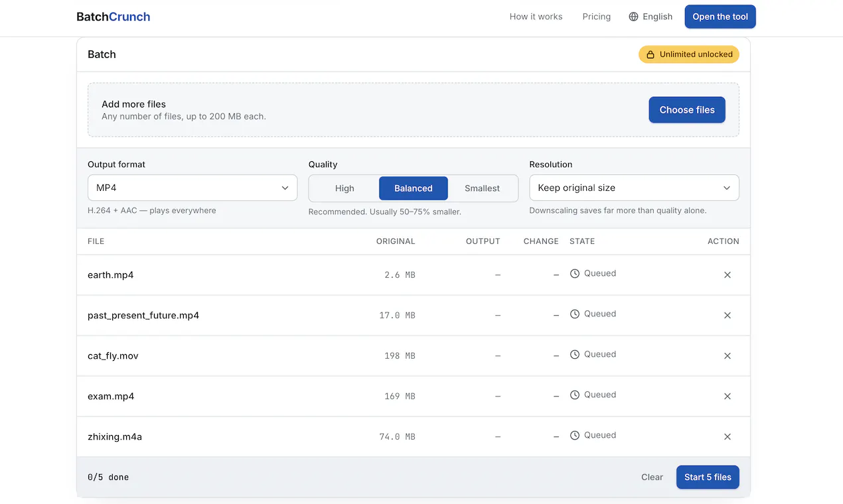Click the CHANGE column header
This screenshot has height=504, width=843.
(x=541, y=241)
